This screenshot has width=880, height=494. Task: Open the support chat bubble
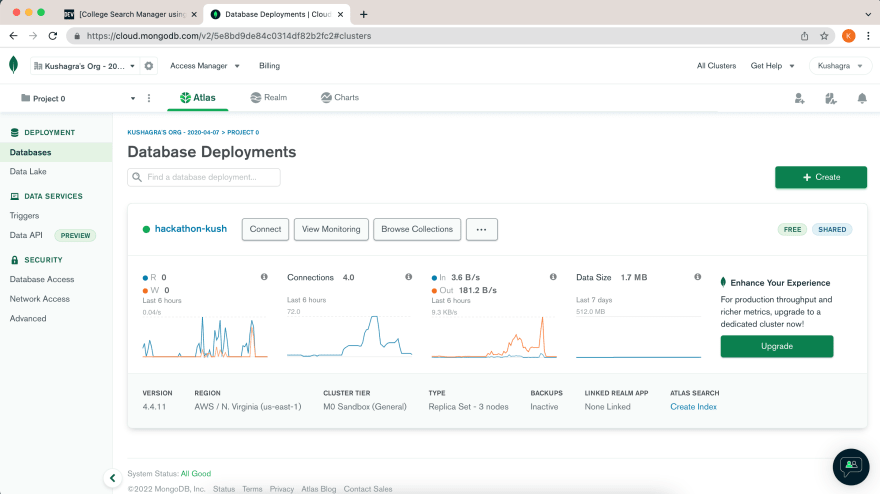851,466
